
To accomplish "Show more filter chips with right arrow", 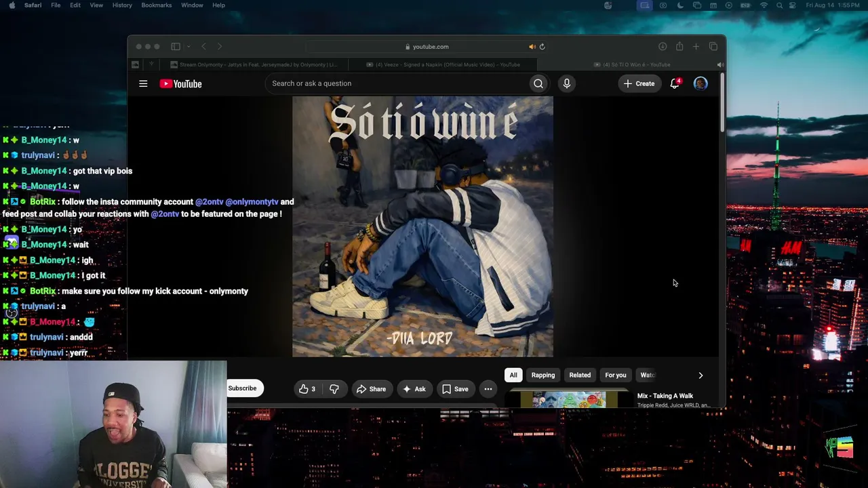I will (x=701, y=375).
